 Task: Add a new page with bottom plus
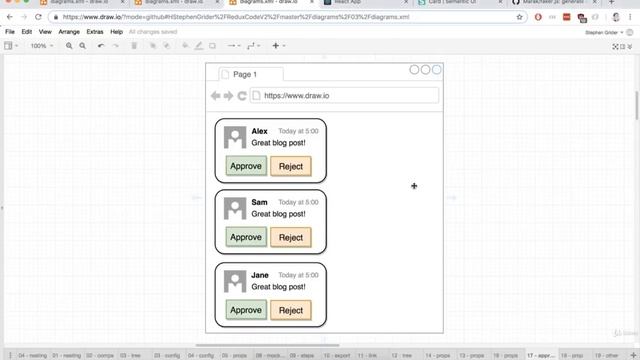[633, 356]
